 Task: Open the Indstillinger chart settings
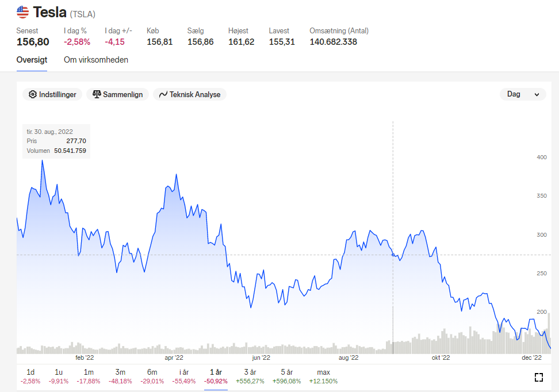point(52,94)
